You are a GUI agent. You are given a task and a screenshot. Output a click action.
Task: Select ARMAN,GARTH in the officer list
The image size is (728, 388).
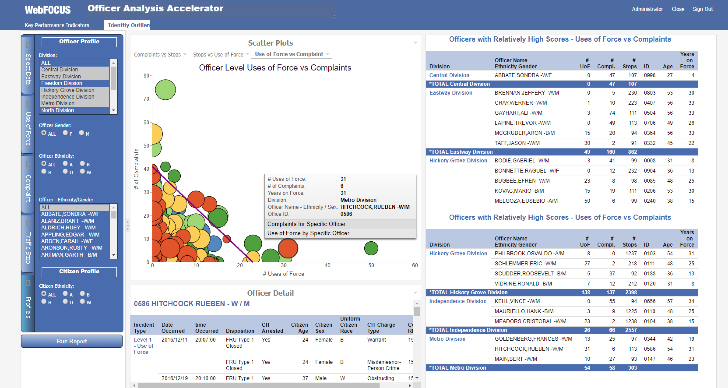click(x=75, y=255)
